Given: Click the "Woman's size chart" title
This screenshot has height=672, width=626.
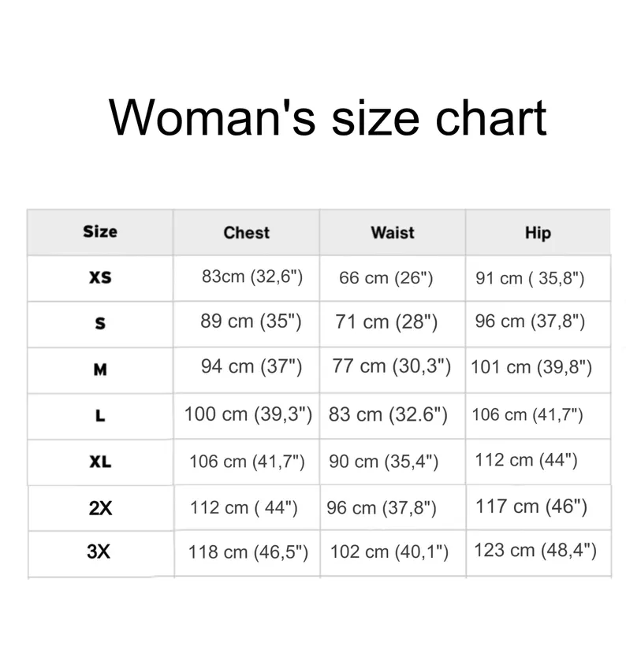Looking at the screenshot, I should click(x=327, y=118).
